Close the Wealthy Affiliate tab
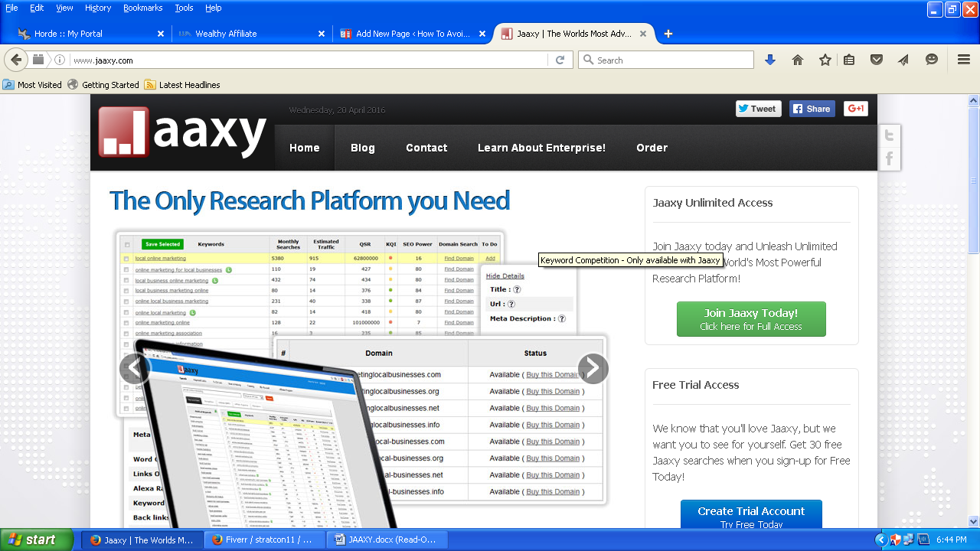 tap(322, 34)
